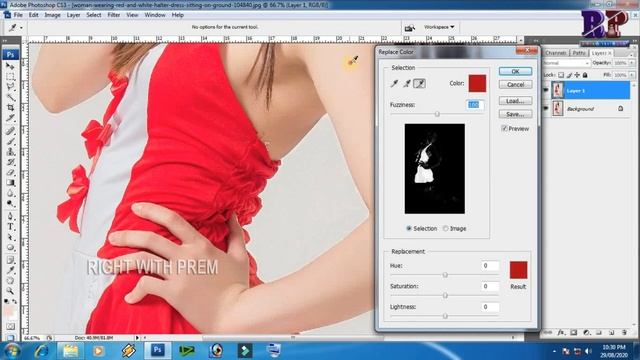Choose the Add to Sample eyedropper
The height and width of the screenshot is (360, 640).
pyautogui.click(x=407, y=83)
